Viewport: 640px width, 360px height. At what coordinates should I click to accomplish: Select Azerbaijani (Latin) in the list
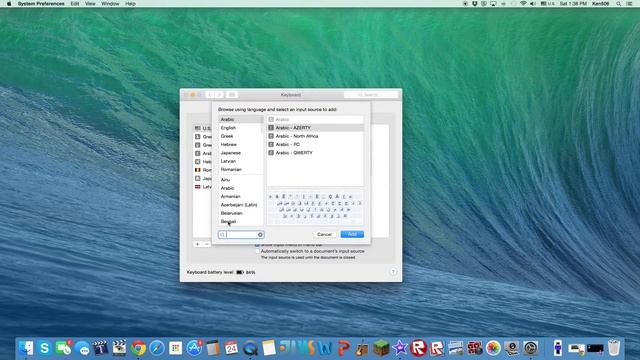pos(241,205)
